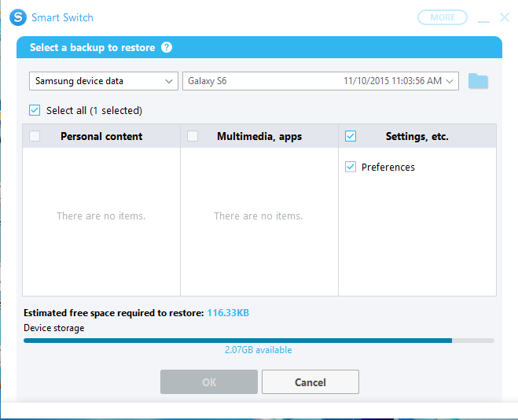This screenshot has height=420, width=518.
Task: Click the Multimedia, apps column header
Action: tap(259, 136)
